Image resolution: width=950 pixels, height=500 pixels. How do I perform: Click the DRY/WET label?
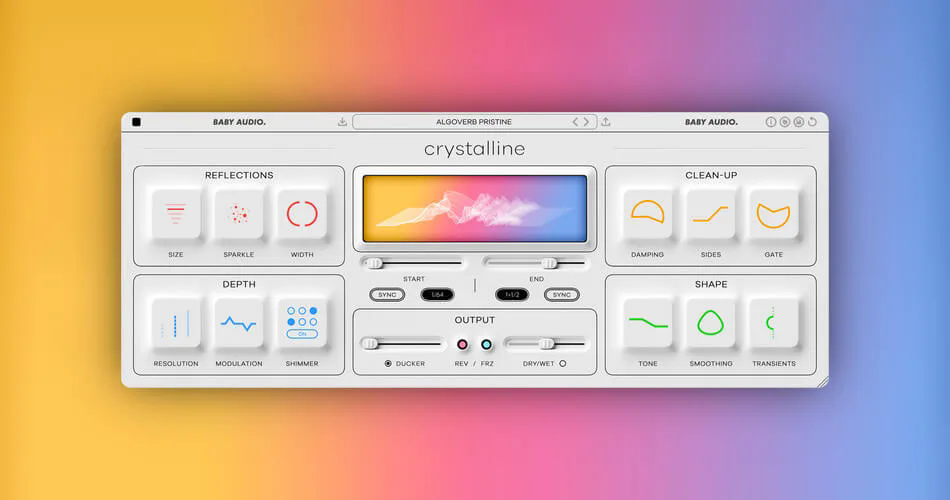coord(539,364)
